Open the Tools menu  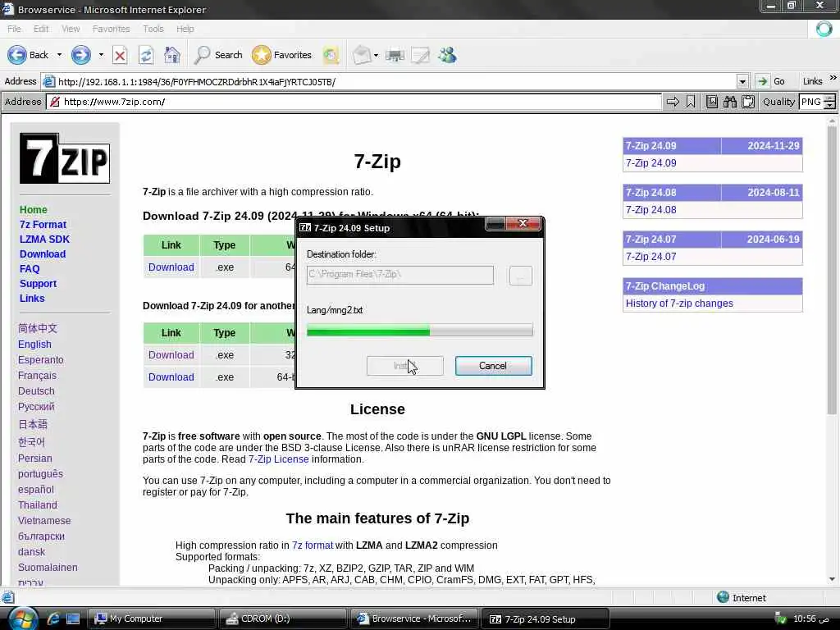coord(153,29)
